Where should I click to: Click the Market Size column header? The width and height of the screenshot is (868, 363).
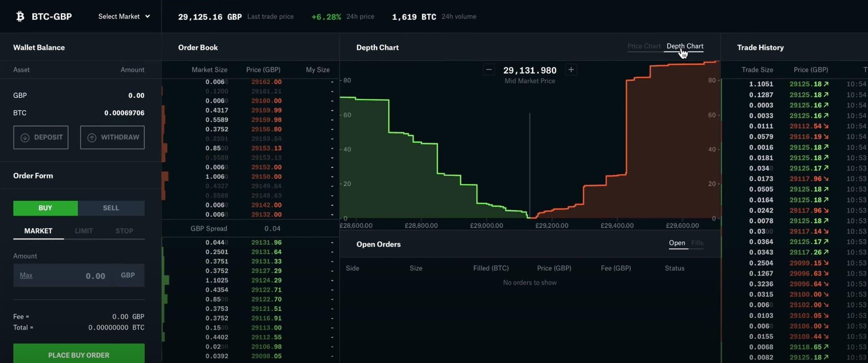pyautogui.click(x=209, y=70)
